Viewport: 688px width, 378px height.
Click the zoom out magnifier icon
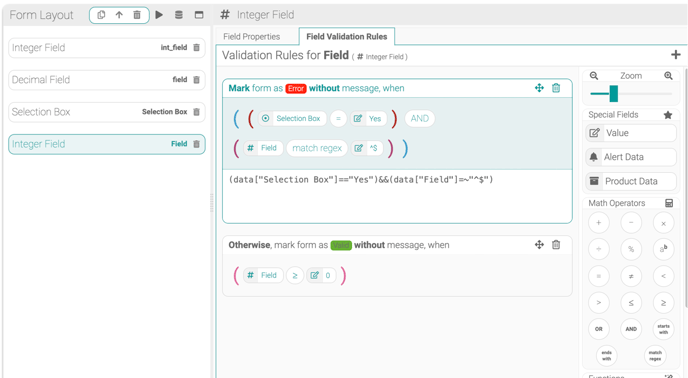(x=594, y=76)
